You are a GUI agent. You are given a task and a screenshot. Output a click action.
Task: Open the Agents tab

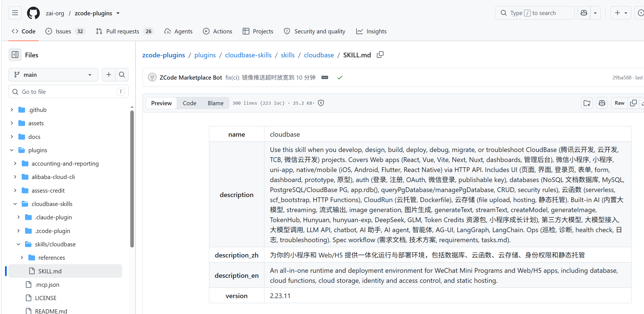[x=178, y=31]
